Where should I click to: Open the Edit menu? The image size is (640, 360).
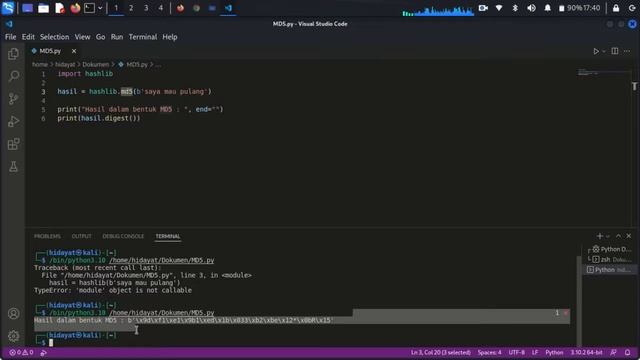pos(28,37)
